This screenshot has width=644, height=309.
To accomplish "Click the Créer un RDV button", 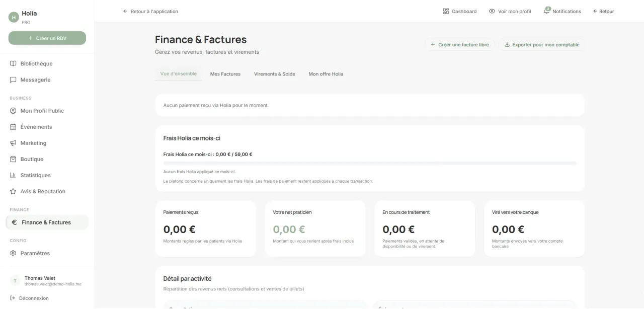I will [x=47, y=38].
